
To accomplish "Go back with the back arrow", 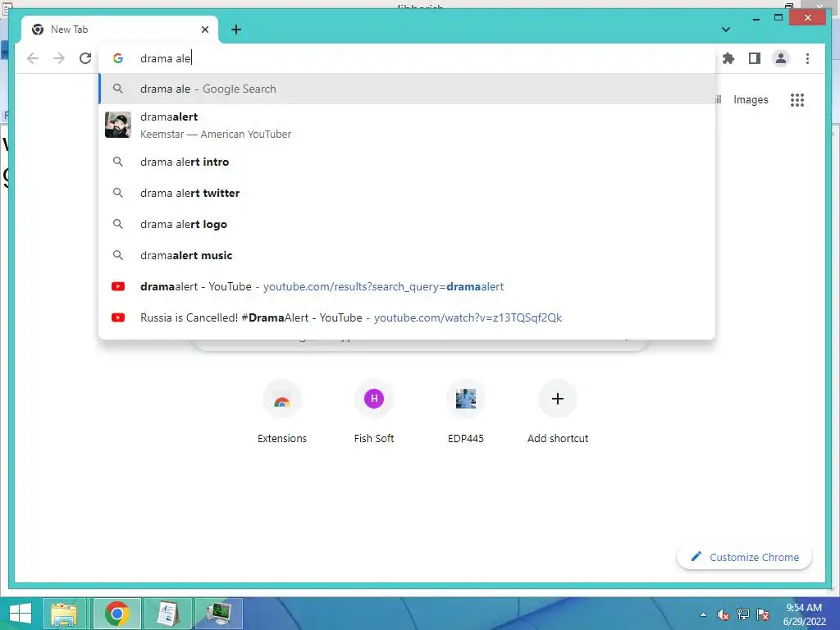I will click(33, 58).
